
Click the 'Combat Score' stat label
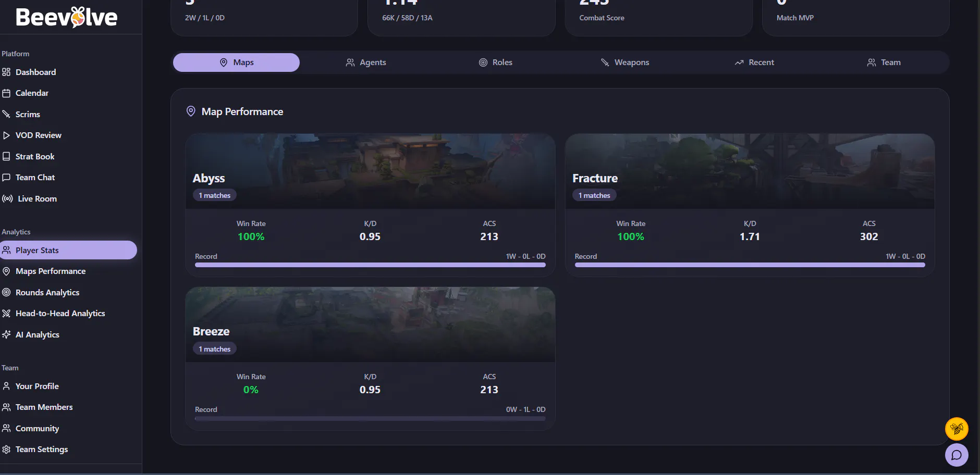(602, 18)
